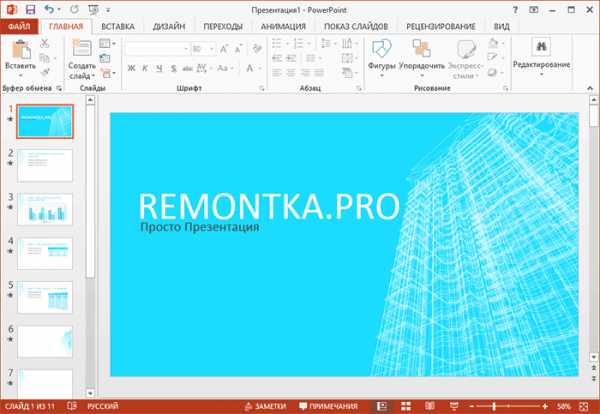The height and width of the screenshot is (414, 600).
Task: Toggle the Comments (Примечания) pane
Action: (x=328, y=406)
